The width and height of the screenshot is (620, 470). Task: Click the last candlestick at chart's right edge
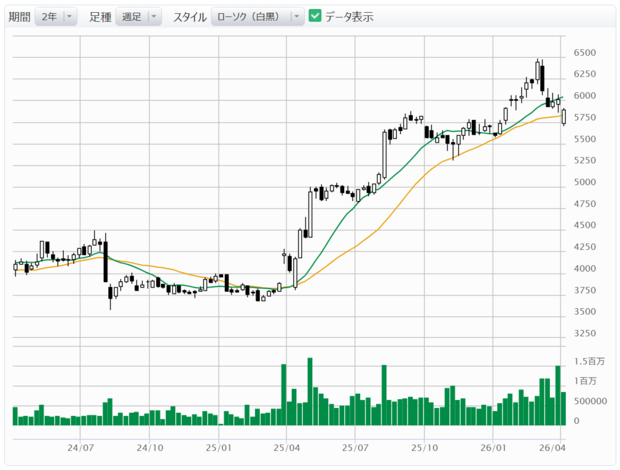565,117
